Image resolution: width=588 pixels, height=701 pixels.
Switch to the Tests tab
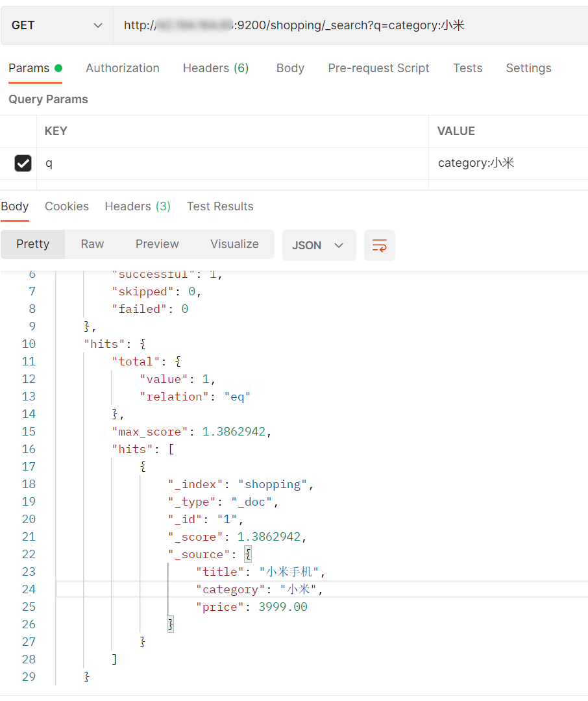point(467,68)
